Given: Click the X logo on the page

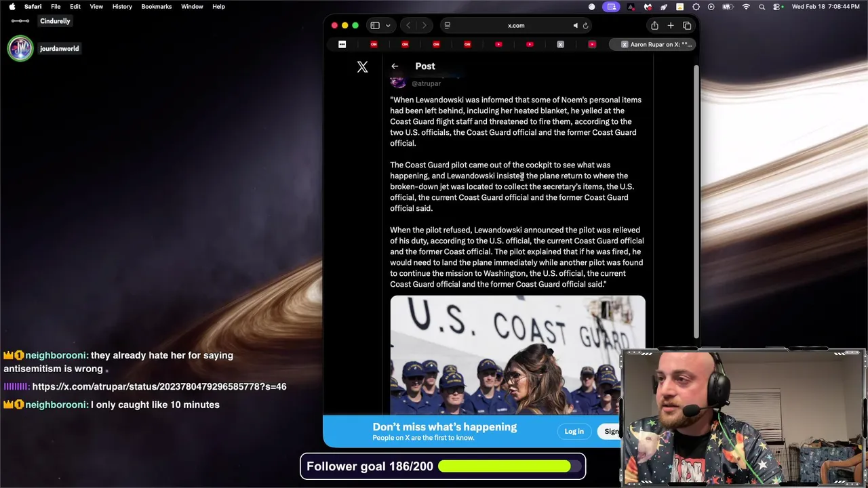Looking at the screenshot, I should tap(363, 66).
